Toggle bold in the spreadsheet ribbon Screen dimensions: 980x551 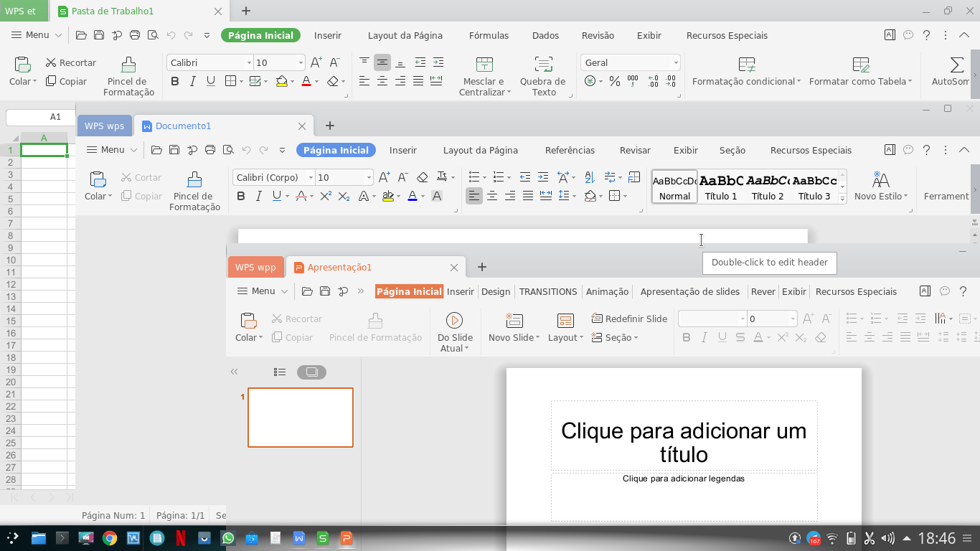coord(174,81)
